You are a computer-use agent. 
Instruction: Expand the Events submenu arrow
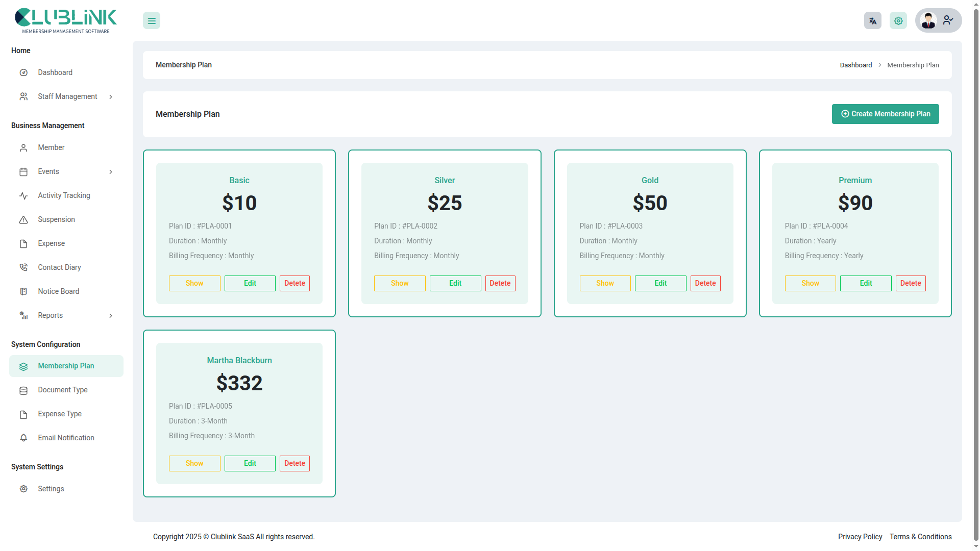111,172
